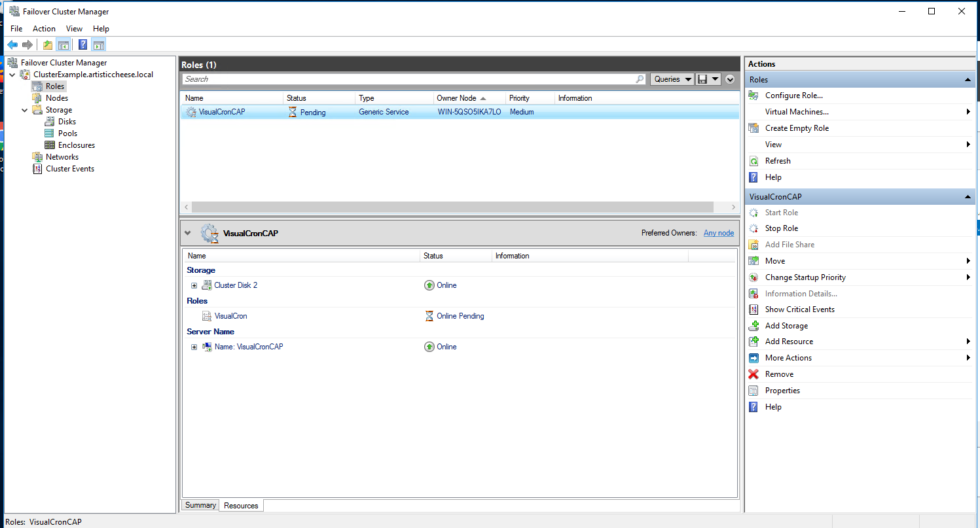The width and height of the screenshot is (980, 528).
Task: Click the Roles tree icon
Action: pos(38,86)
